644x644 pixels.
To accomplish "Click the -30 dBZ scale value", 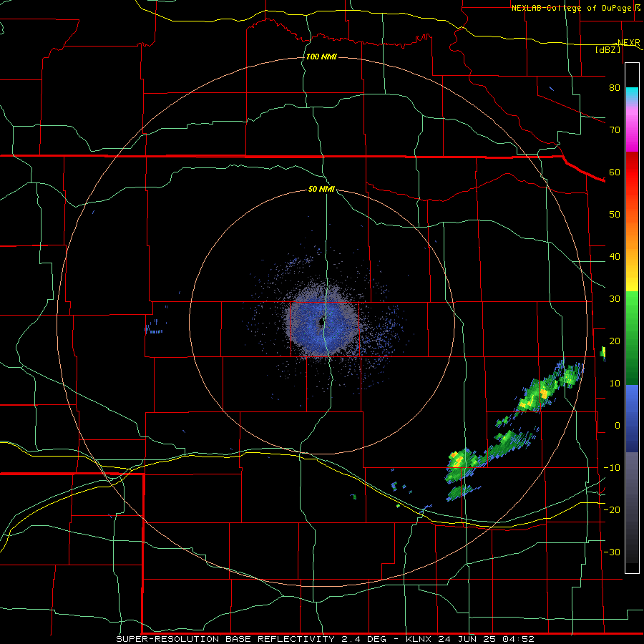I will pyautogui.click(x=612, y=552).
